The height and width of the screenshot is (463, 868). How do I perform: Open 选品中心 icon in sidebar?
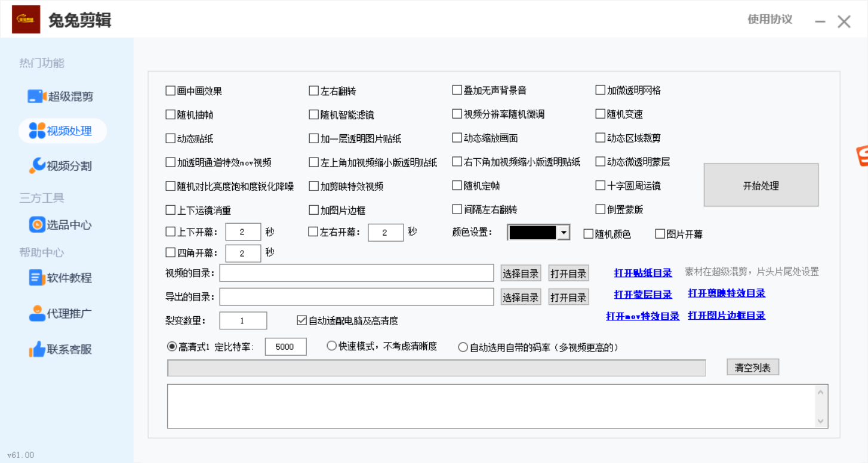click(37, 224)
